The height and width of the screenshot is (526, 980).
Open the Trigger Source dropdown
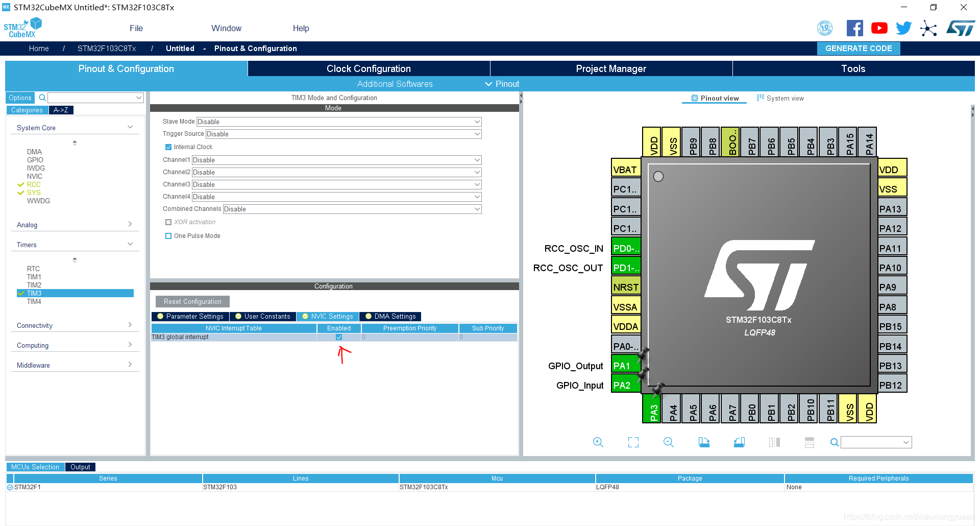coord(344,134)
